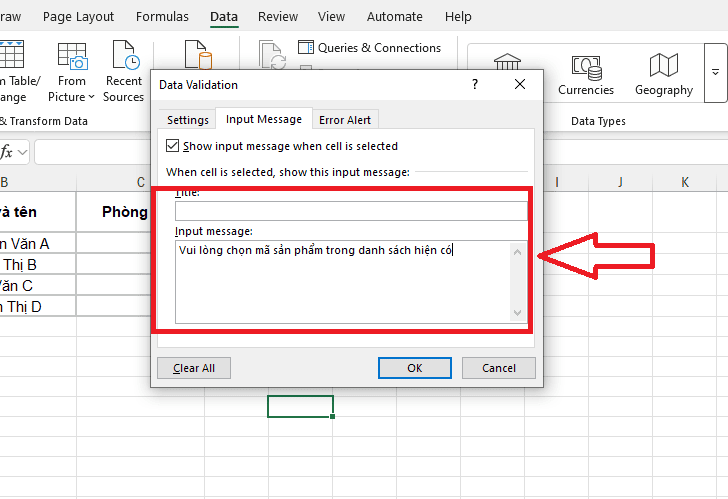Image resolution: width=728 pixels, height=499 pixels.
Task: Click the dialog help question mark
Action: click(x=475, y=84)
